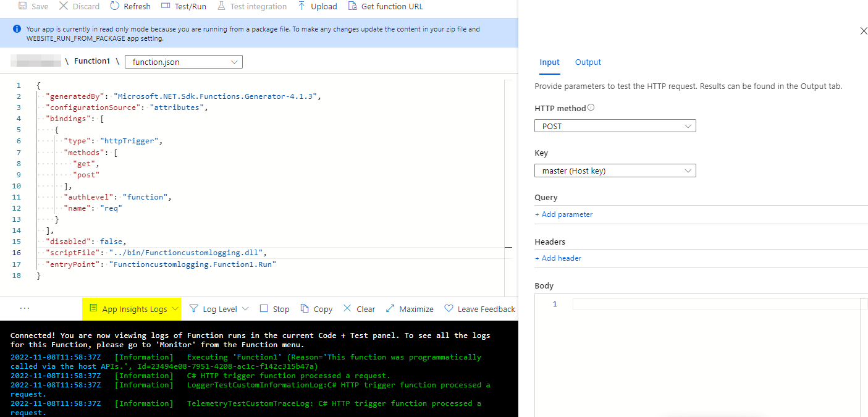Open the function.json file dropdown

183,62
